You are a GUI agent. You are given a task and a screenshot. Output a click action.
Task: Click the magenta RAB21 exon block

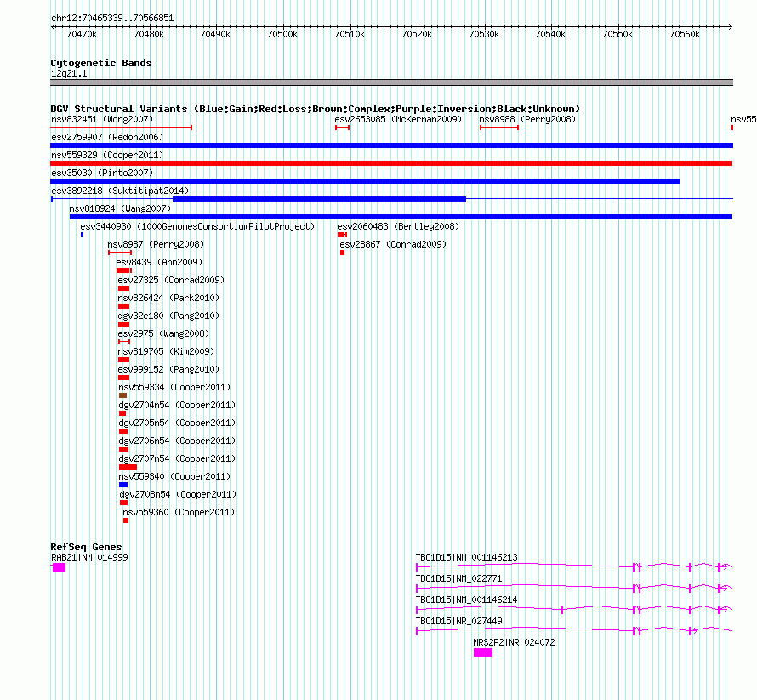pyautogui.click(x=59, y=567)
